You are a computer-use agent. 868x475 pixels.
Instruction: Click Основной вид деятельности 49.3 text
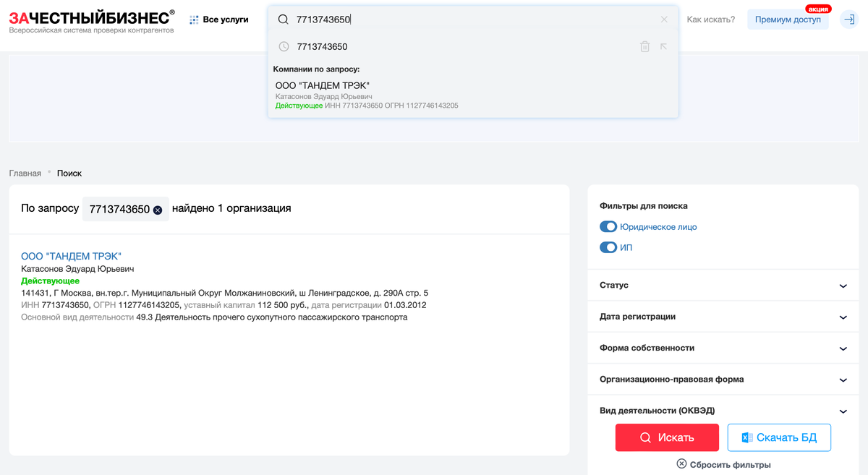(x=214, y=317)
